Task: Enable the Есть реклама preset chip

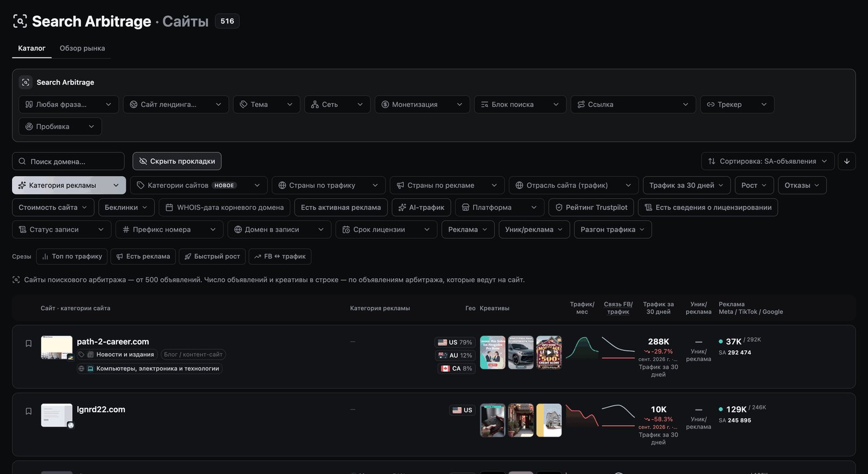Action: click(x=143, y=257)
